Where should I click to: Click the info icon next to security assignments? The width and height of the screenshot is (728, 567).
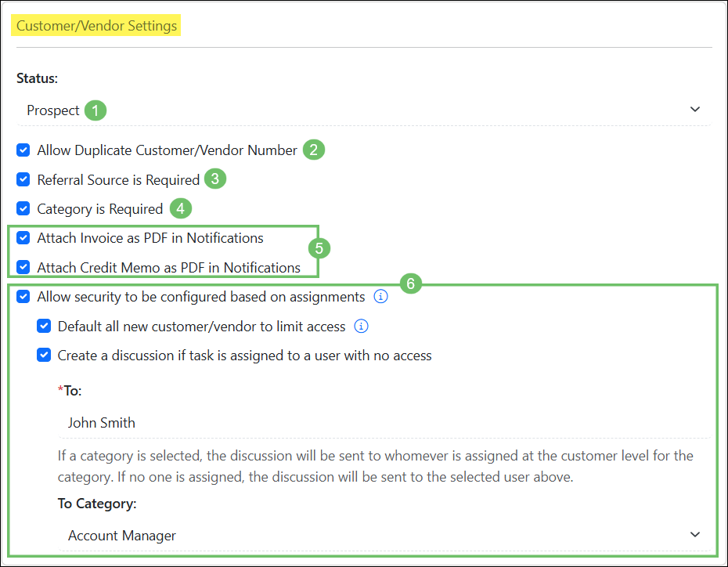point(380,296)
